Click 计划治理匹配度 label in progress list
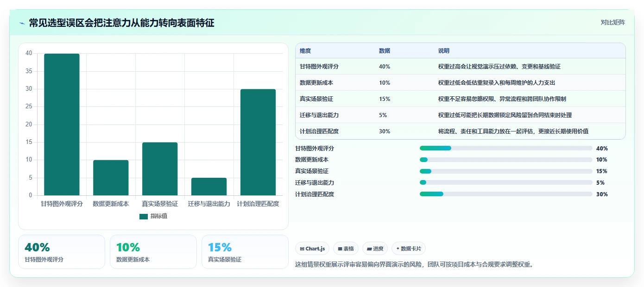The width and height of the screenshot is (644, 287). [315, 194]
